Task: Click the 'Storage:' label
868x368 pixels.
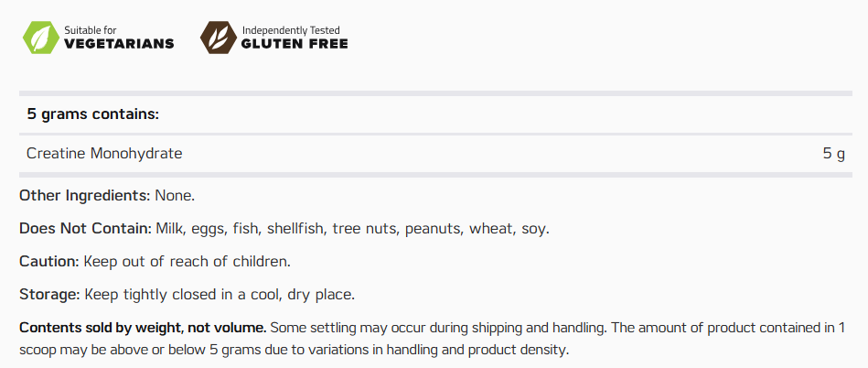Action: (49, 294)
